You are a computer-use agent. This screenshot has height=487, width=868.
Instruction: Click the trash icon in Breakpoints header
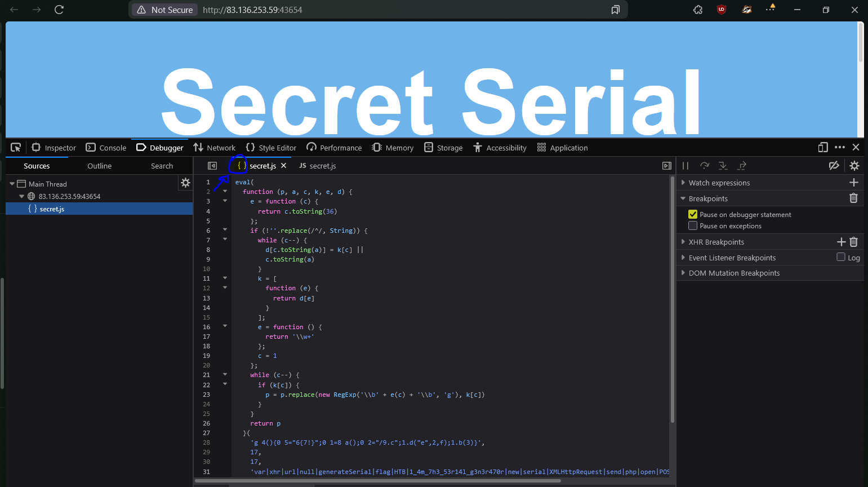(853, 198)
